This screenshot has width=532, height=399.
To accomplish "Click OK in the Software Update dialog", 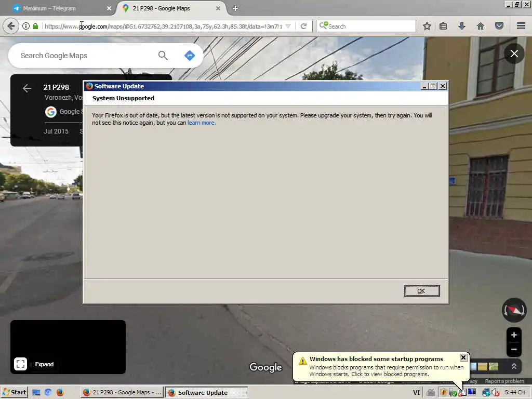I will click(x=421, y=291).
